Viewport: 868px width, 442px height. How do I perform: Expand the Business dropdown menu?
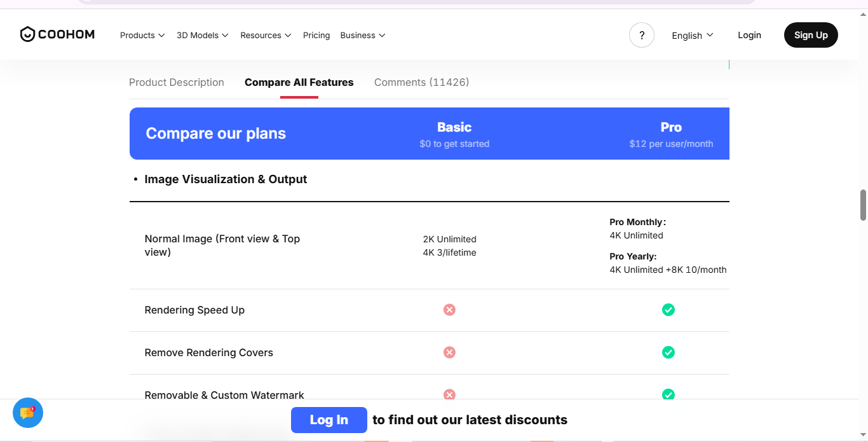coord(363,36)
